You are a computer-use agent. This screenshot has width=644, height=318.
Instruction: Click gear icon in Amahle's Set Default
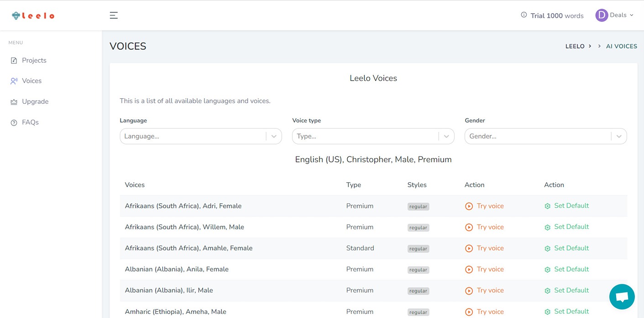pyautogui.click(x=547, y=249)
